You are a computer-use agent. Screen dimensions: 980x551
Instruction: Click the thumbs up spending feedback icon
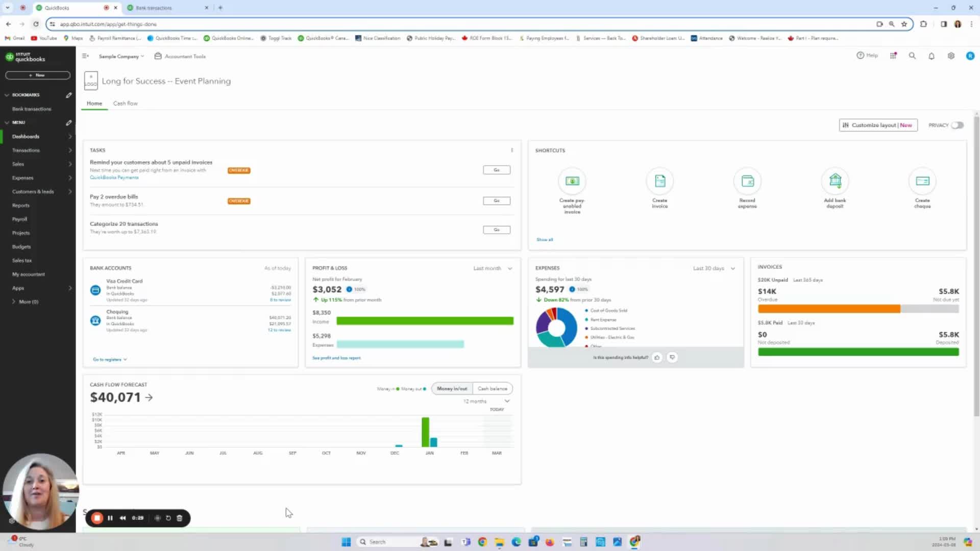tap(657, 357)
